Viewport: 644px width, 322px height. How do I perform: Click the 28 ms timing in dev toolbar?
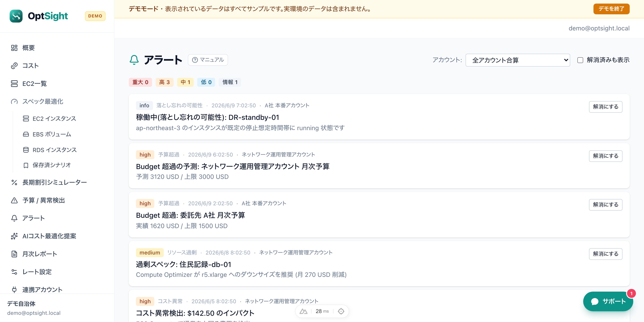322,311
